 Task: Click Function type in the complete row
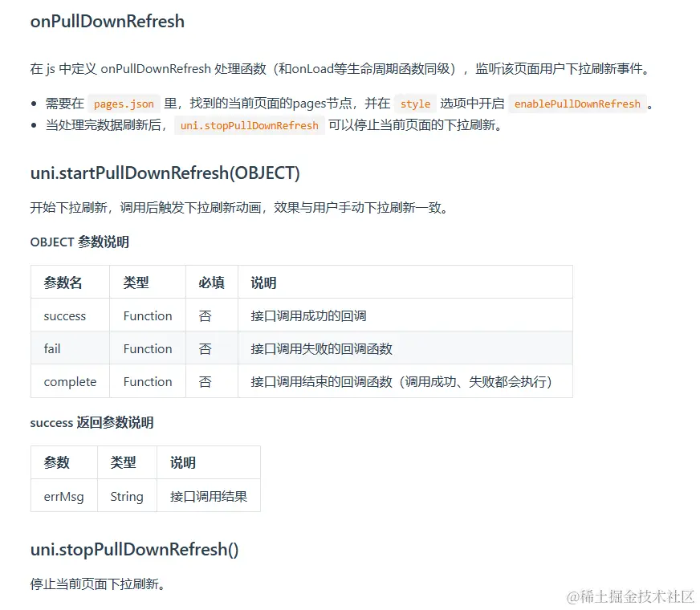click(x=148, y=381)
